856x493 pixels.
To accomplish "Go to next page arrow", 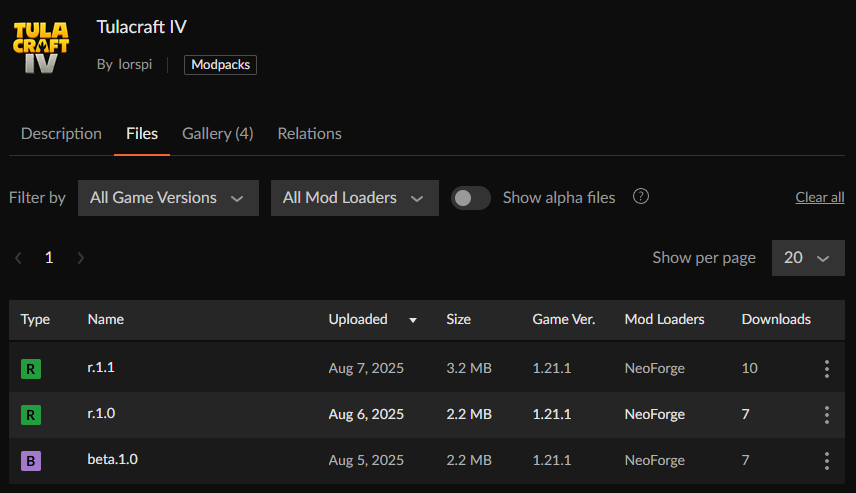I will click(81, 258).
